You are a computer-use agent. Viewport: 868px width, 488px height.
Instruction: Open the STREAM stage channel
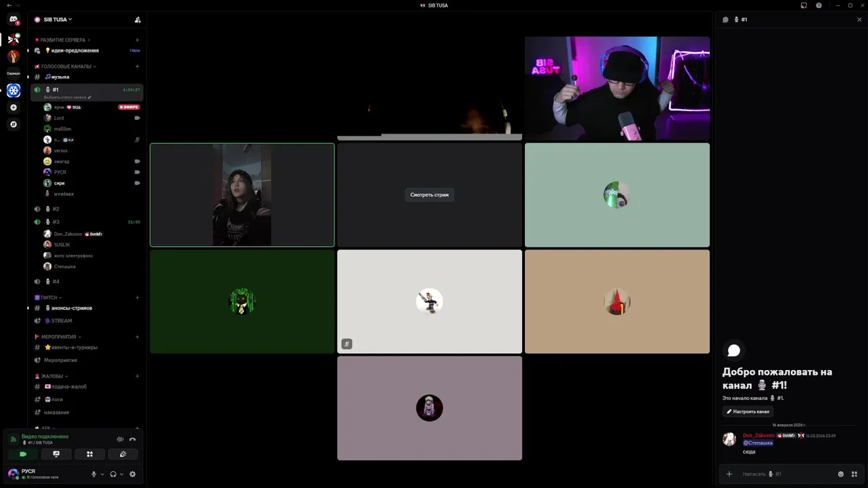coord(87,321)
